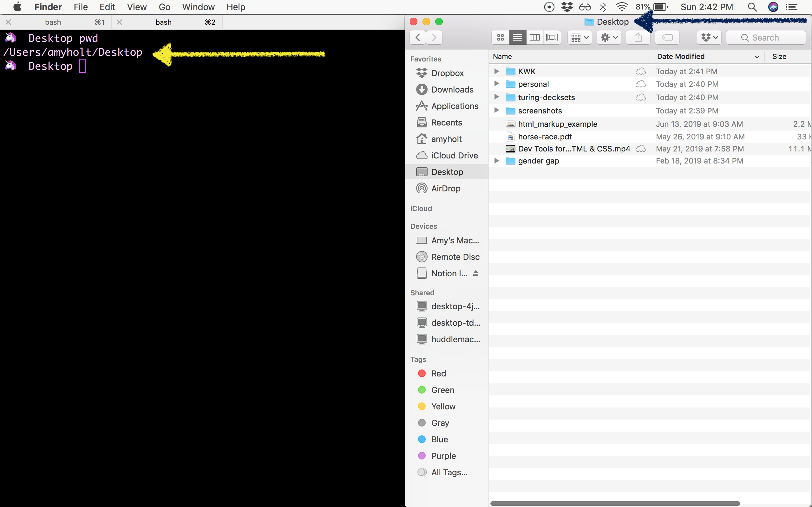The image size is (812, 507).
Task: Open the back navigation arrow
Action: coord(417,37)
